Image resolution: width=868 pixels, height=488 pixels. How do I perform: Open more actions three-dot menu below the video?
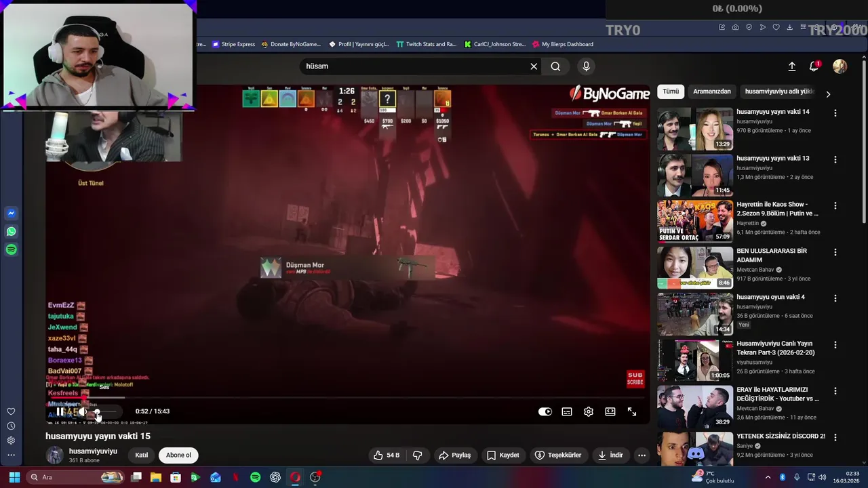642,455
